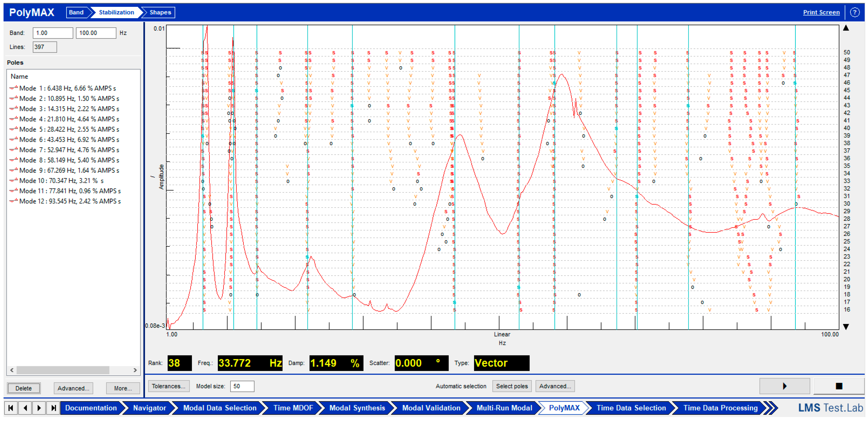Viewport: 868px width, 421px height.
Task: Open the Band step tab
Action: 76,12
